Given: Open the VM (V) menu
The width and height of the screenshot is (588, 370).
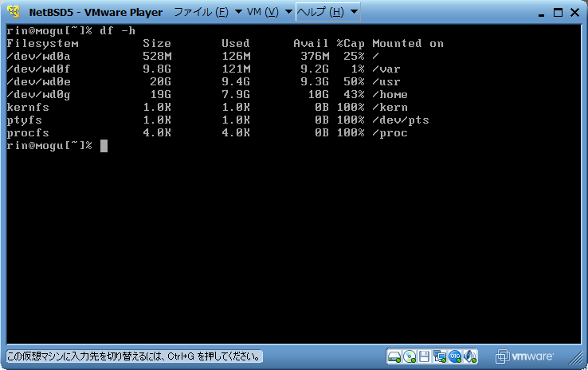Looking at the screenshot, I should click(x=262, y=12).
